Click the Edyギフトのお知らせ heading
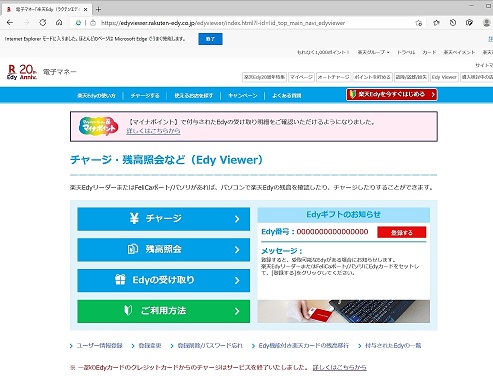Screen dimensions: 493x376 [x=343, y=214]
